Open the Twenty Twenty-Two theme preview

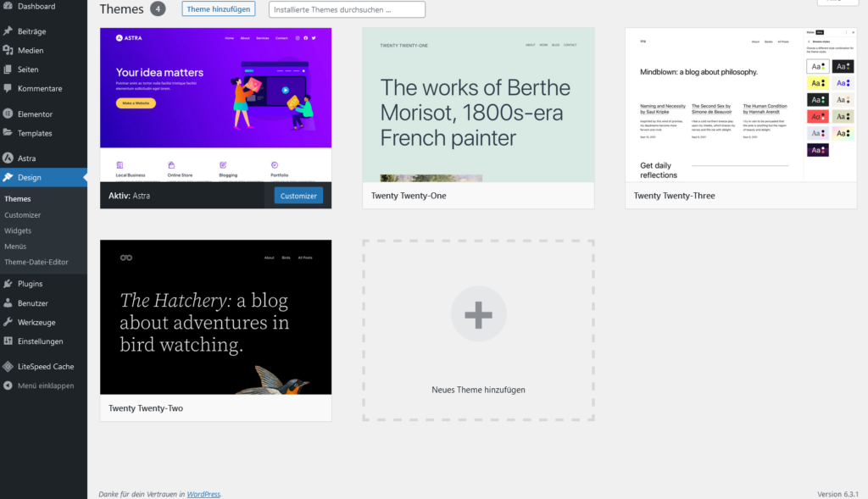(x=215, y=317)
